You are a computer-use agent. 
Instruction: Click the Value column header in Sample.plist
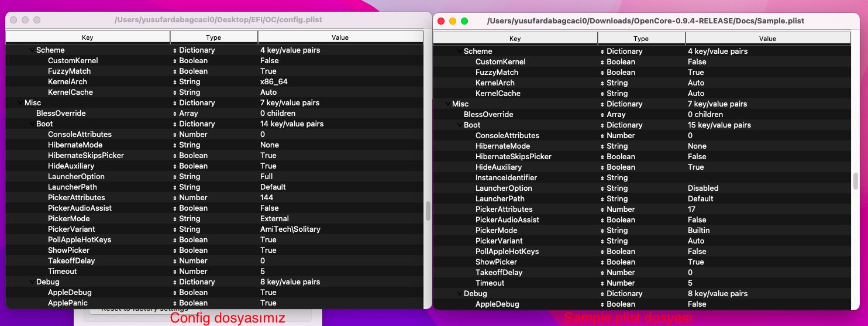pos(767,39)
